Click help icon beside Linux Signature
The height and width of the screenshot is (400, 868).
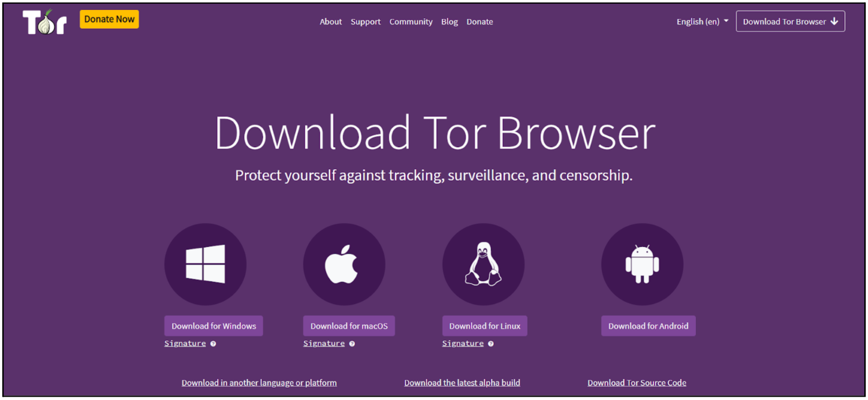coord(491,344)
